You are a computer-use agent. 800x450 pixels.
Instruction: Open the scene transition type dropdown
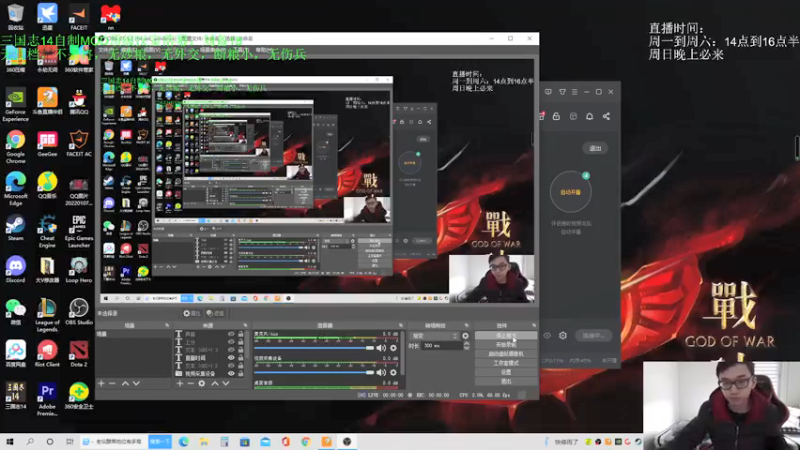[x=434, y=336]
